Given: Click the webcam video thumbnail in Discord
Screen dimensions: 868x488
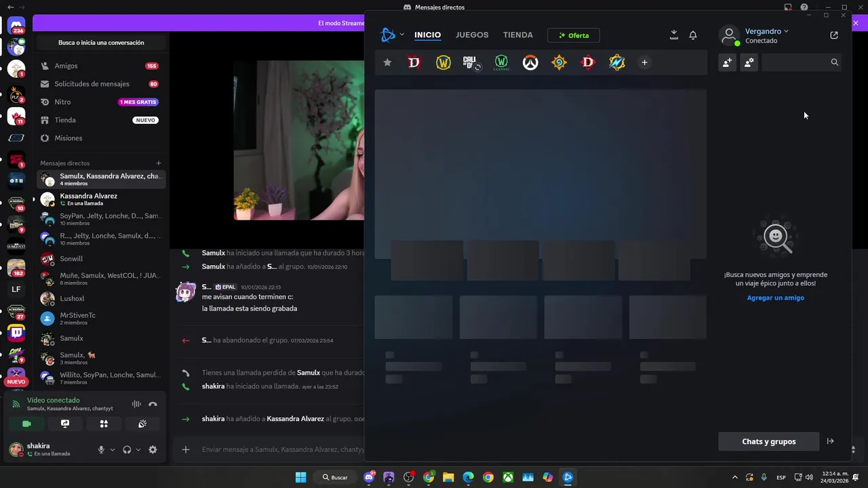Looking at the screenshot, I should [299, 140].
